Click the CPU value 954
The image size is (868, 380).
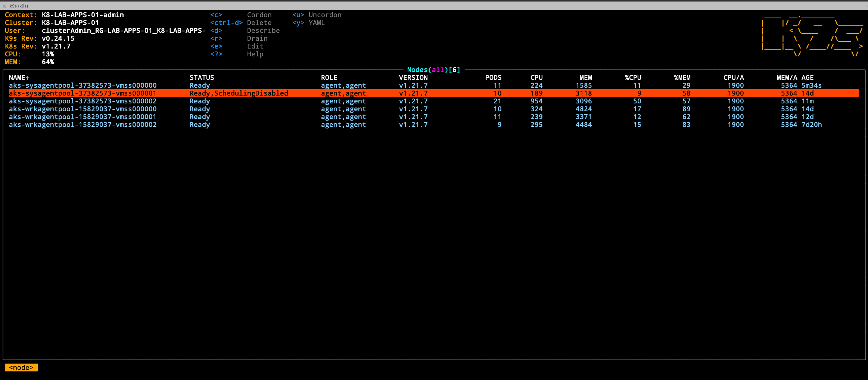click(536, 101)
